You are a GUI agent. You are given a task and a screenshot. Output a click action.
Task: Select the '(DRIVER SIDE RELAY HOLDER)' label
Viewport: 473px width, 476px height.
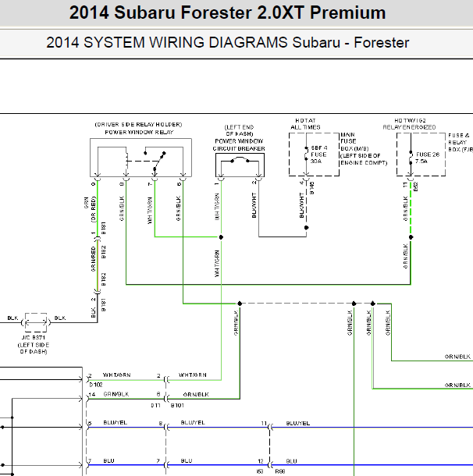pos(138,125)
